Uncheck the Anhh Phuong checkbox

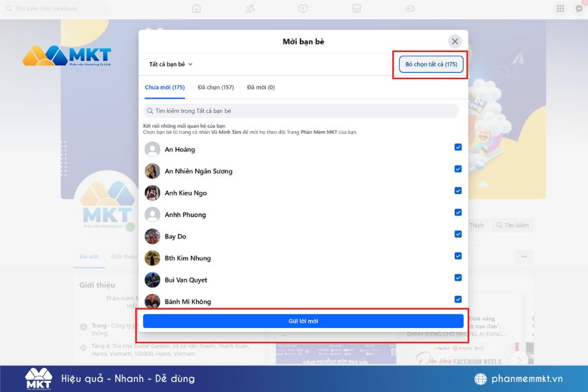pyautogui.click(x=458, y=212)
